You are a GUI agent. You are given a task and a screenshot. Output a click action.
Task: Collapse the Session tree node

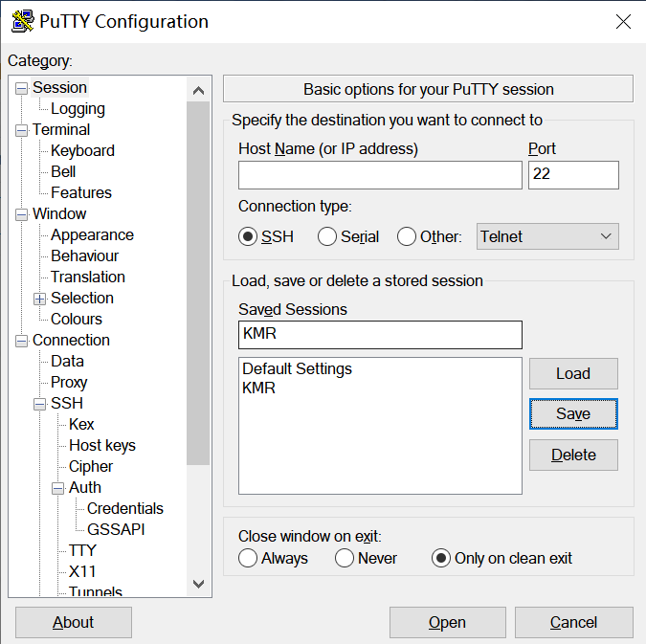pyautogui.click(x=21, y=88)
